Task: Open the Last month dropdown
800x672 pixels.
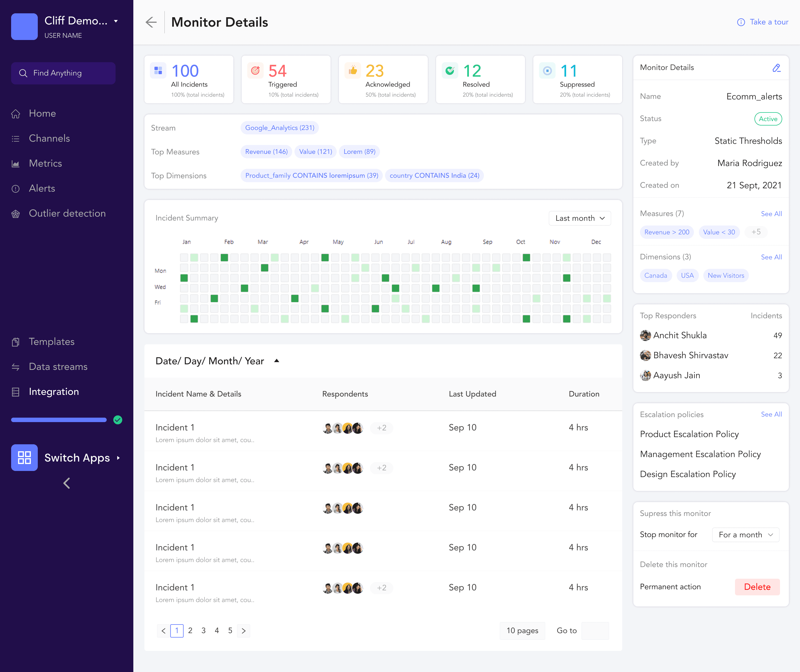Action: click(x=579, y=218)
